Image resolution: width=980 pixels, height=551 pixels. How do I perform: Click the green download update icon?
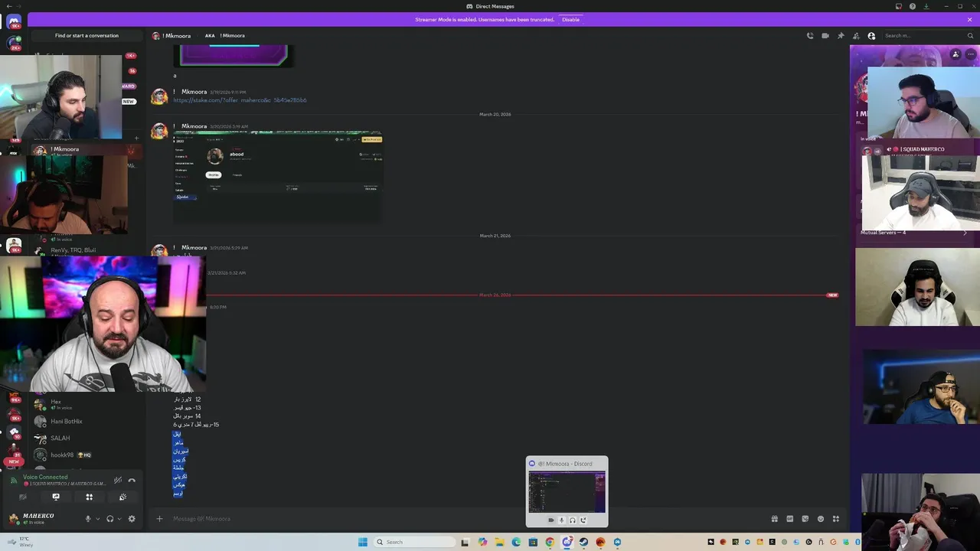click(926, 6)
